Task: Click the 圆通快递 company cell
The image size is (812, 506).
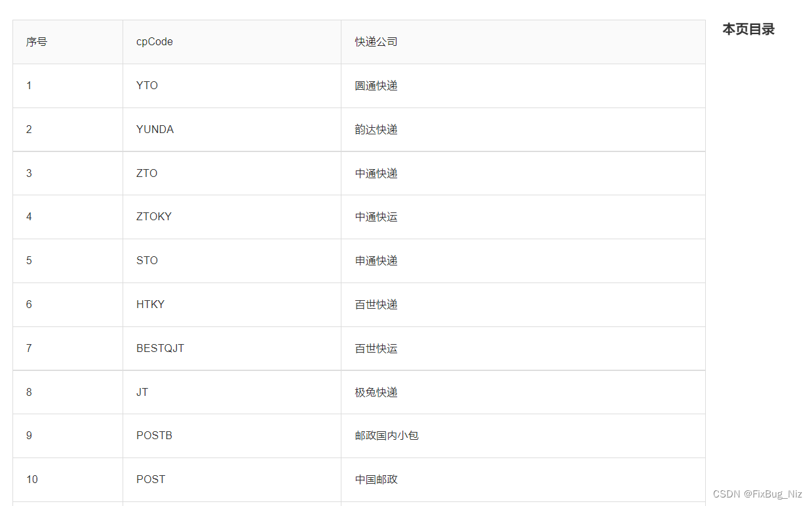Action: coord(376,86)
